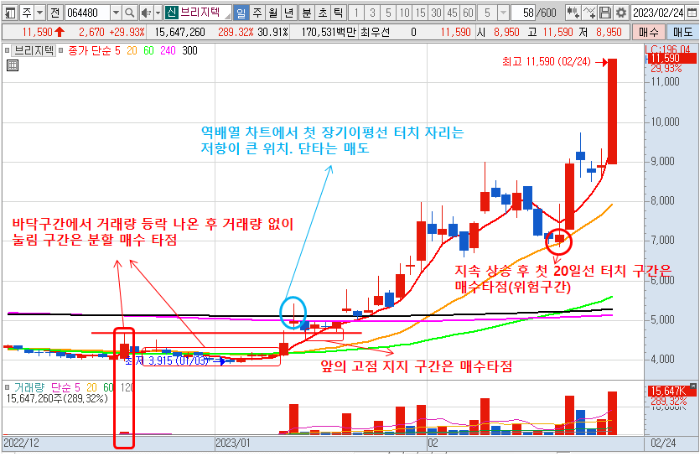
Task: Choose the 3 interval button
Action: [x=372, y=12]
